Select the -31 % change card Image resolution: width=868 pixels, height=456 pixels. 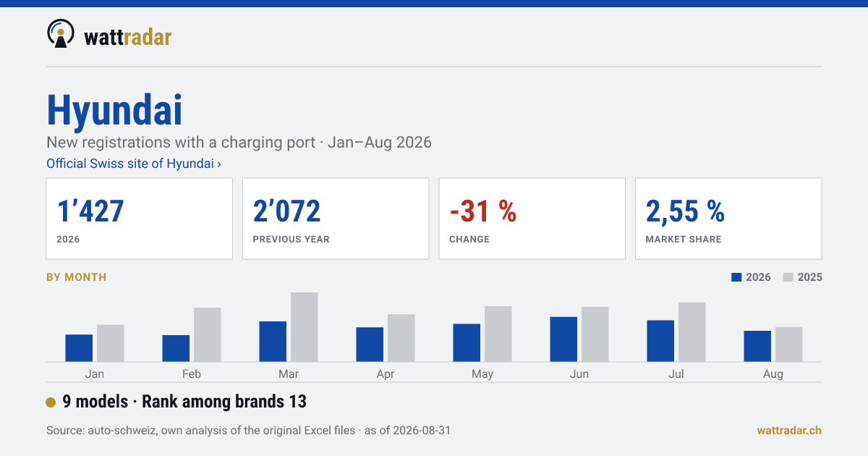point(532,219)
